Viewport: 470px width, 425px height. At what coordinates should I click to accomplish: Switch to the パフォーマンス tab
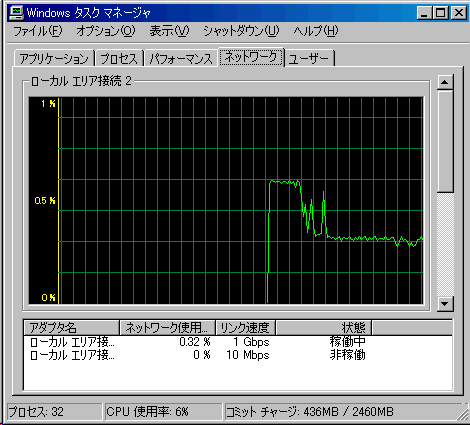181,59
